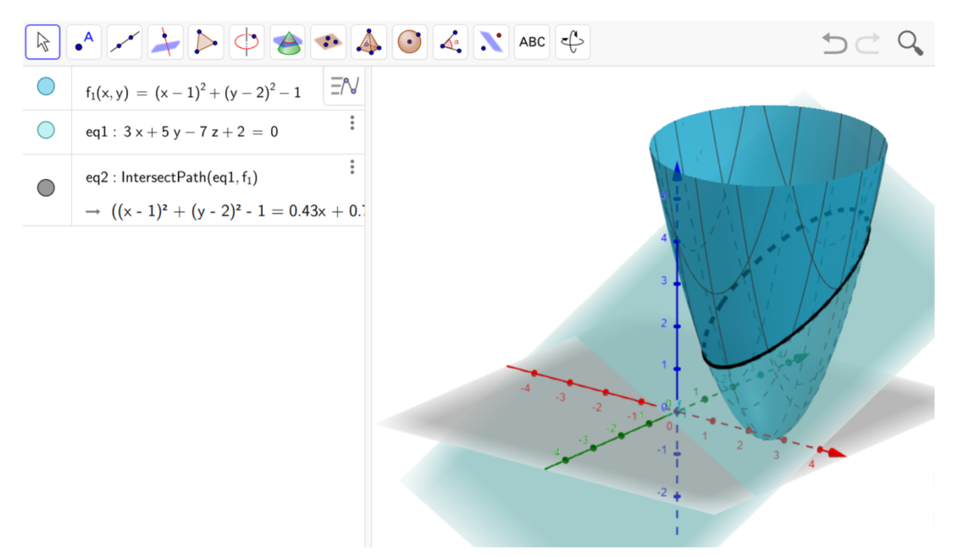The height and width of the screenshot is (557, 980).
Task: Open the three-dot menu for eq1
Action: [x=352, y=123]
